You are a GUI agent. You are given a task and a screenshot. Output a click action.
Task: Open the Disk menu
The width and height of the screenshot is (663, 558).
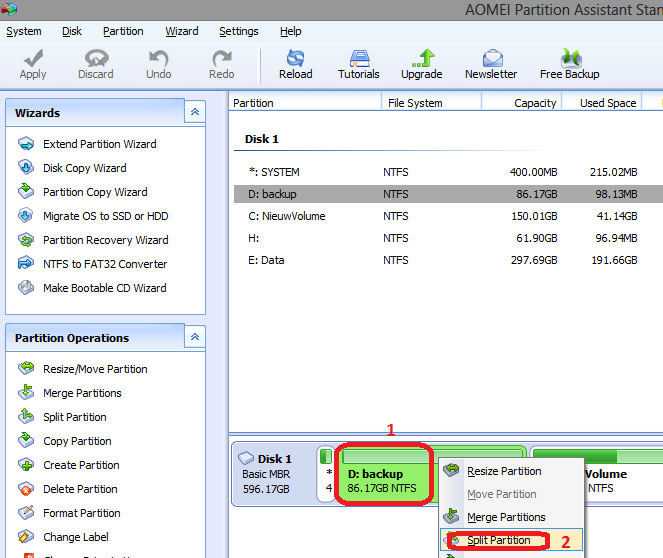coord(71,31)
